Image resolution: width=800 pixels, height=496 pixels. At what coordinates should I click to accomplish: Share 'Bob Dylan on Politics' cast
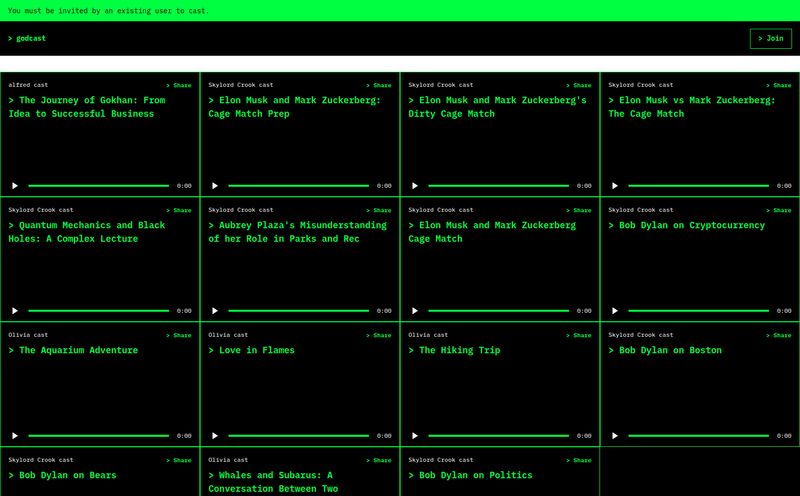(x=579, y=460)
